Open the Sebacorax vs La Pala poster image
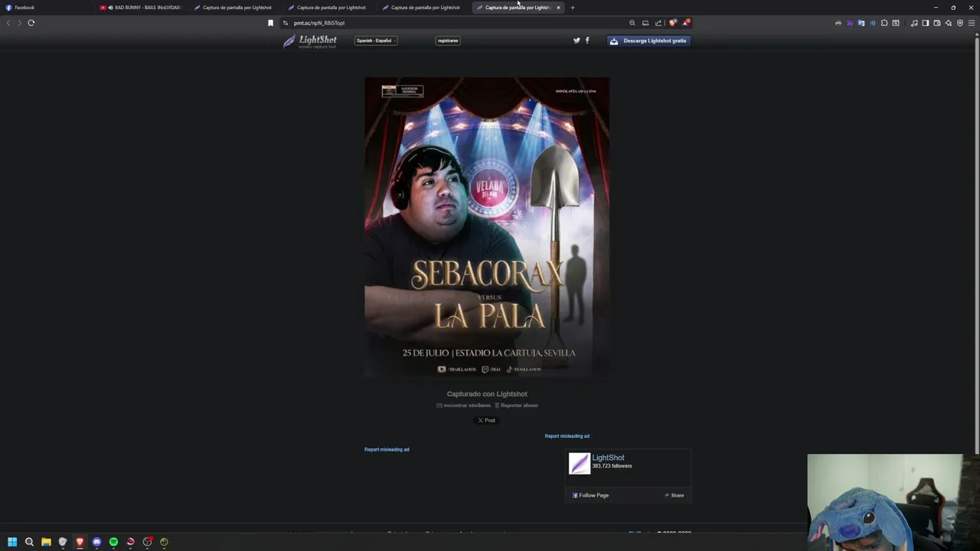980x551 pixels. coord(487,227)
